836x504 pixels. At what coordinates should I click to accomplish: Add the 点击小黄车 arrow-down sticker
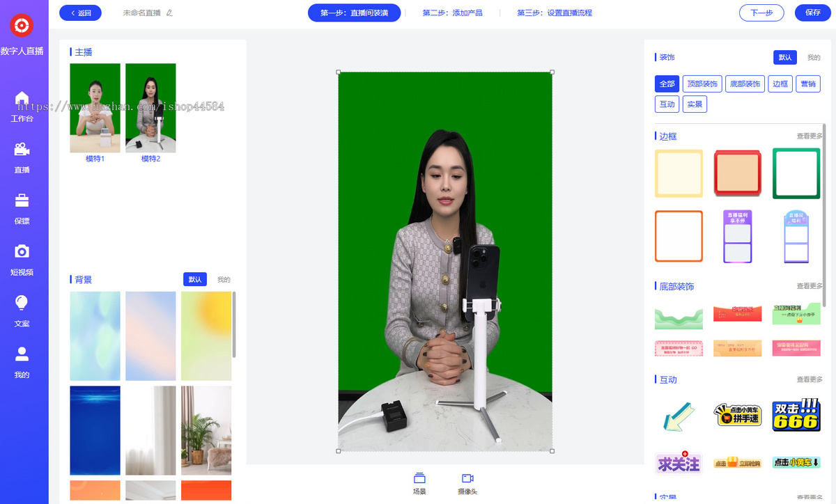point(796,463)
